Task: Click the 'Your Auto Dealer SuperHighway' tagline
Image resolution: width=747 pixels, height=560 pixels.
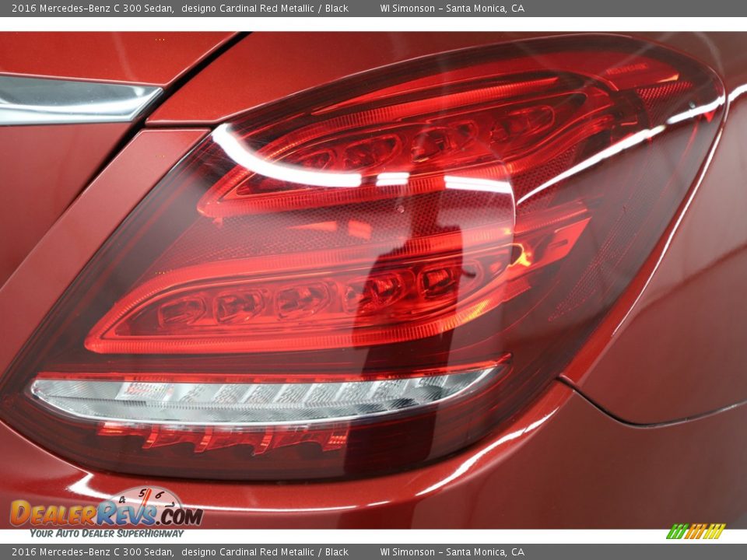Action: click(x=107, y=534)
